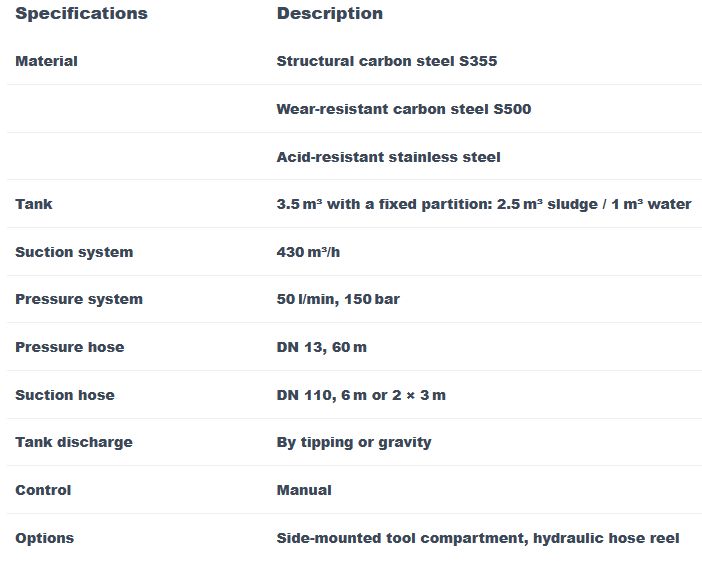The height and width of the screenshot is (563, 702).
Task: Select the Suction system label
Action: point(74,252)
